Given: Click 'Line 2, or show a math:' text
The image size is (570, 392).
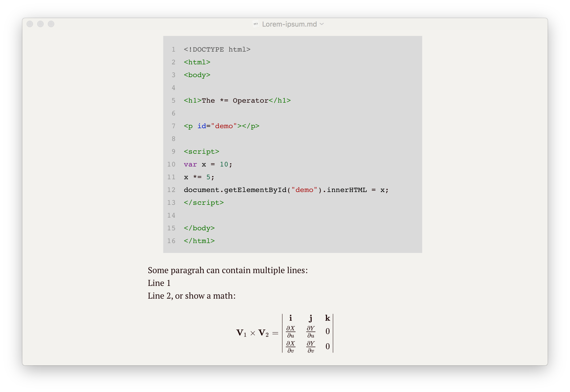Looking at the screenshot, I should pyautogui.click(x=192, y=296).
